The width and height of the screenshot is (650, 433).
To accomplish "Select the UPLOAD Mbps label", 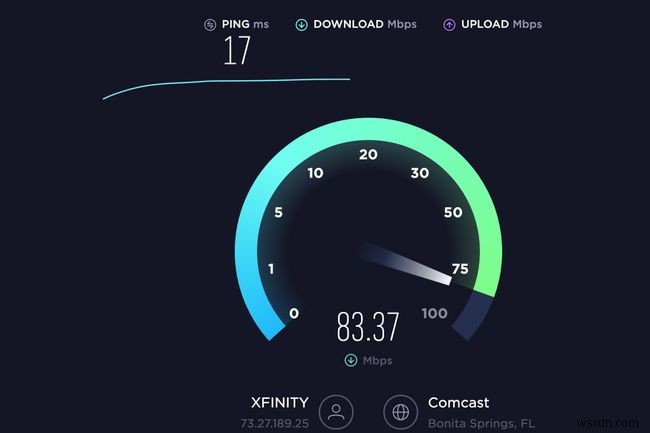I will click(501, 24).
